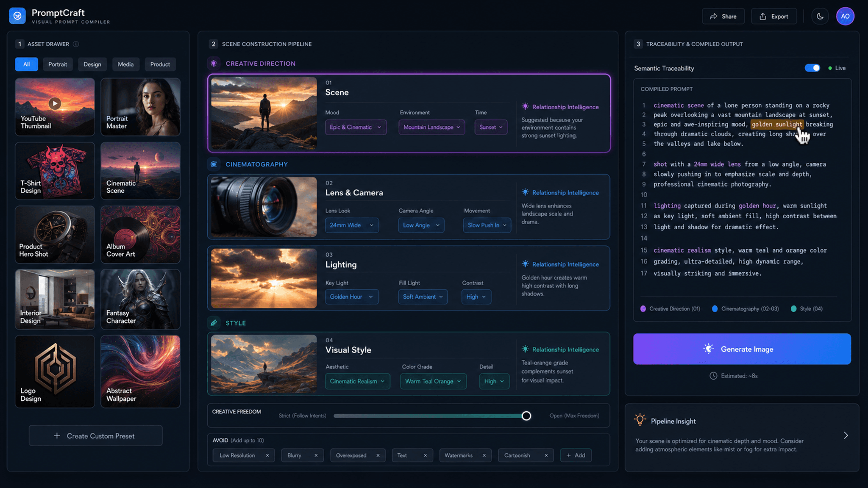
Task: Select the Portrait Master preset thumbnail
Action: (x=141, y=107)
